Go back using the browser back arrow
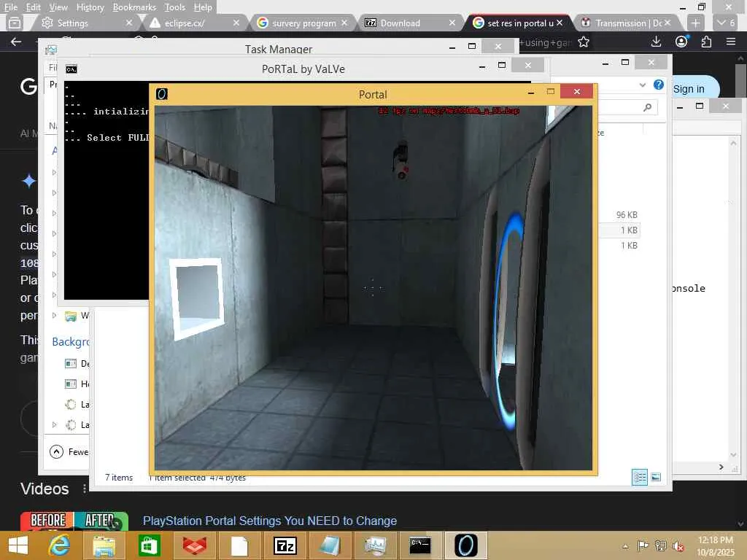The image size is (747, 560). tap(16, 42)
